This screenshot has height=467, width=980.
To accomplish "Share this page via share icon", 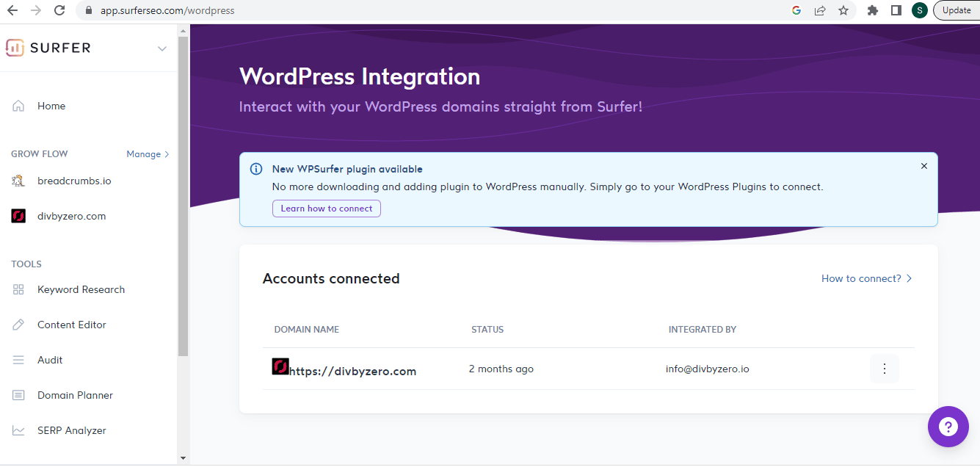I will pyautogui.click(x=820, y=10).
